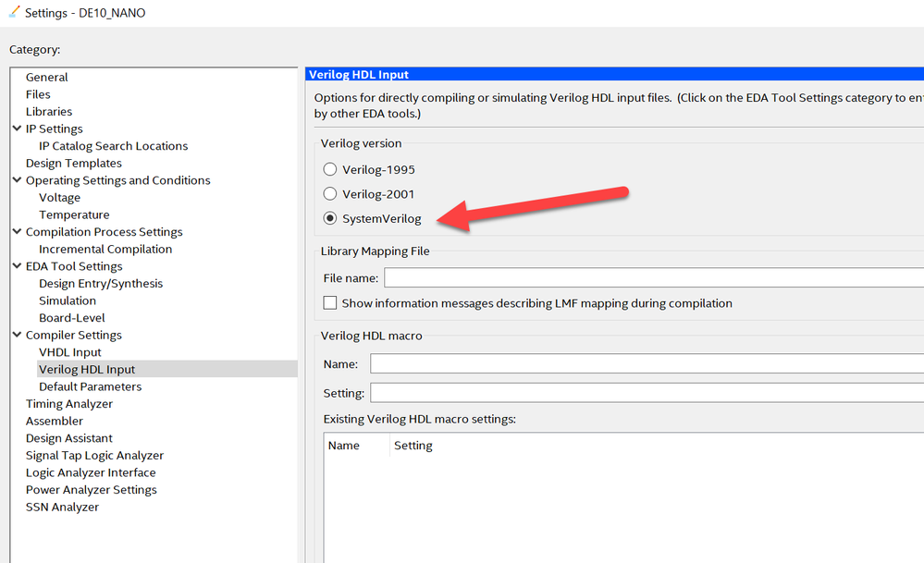Screen dimensions: 924x563
Task: Select Compiler Settings label
Action: coord(74,335)
